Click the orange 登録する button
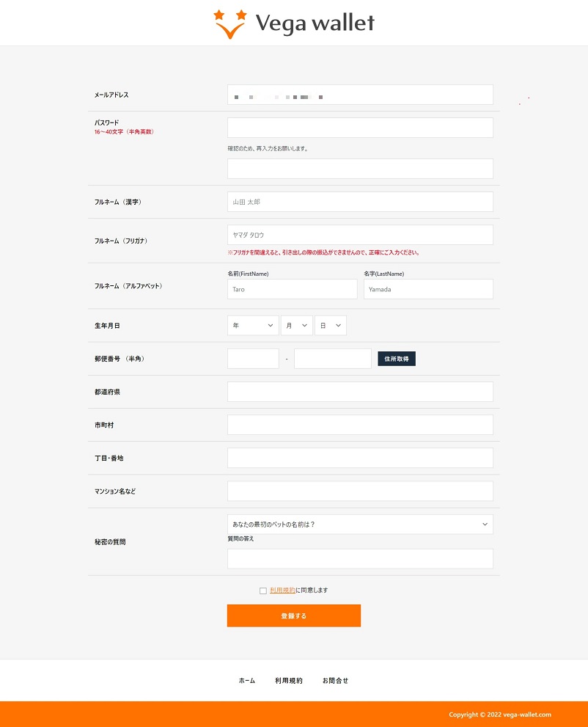This screenshot has width=588, height=727. [294, 615]
